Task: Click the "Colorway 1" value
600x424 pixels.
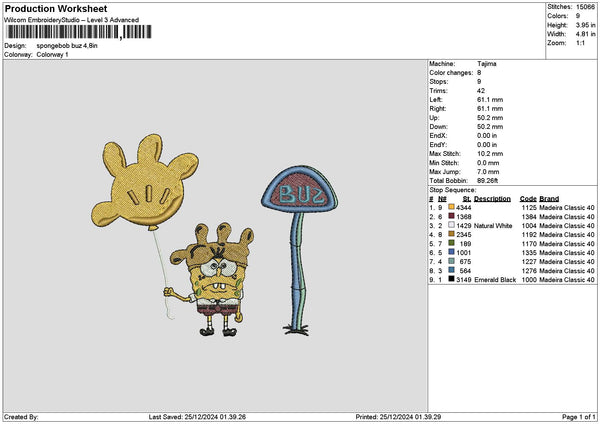Action: click(x=52, y=55)
